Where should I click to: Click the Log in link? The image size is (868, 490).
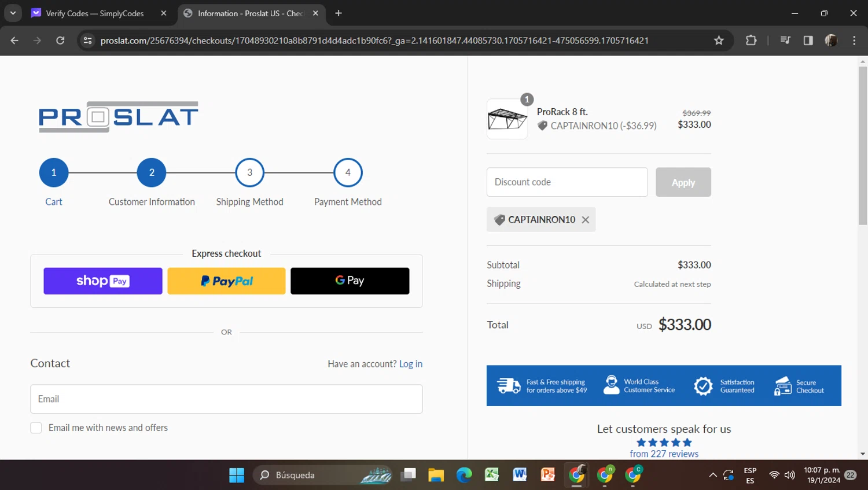pos(411,364)
